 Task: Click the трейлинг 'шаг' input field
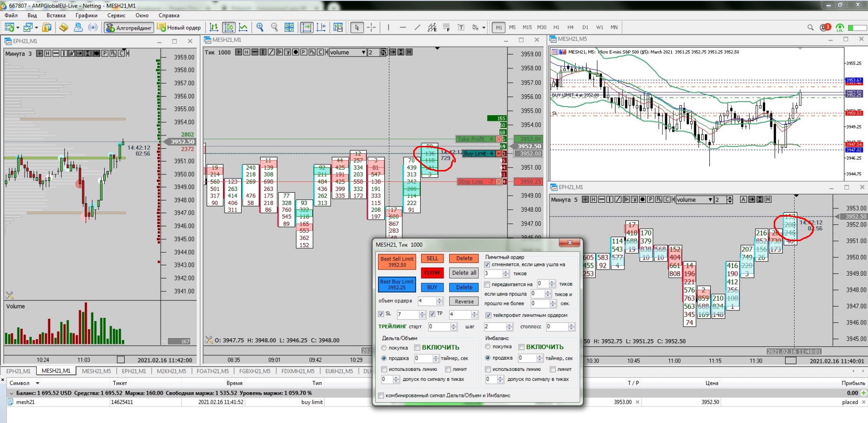coord(495,326)
